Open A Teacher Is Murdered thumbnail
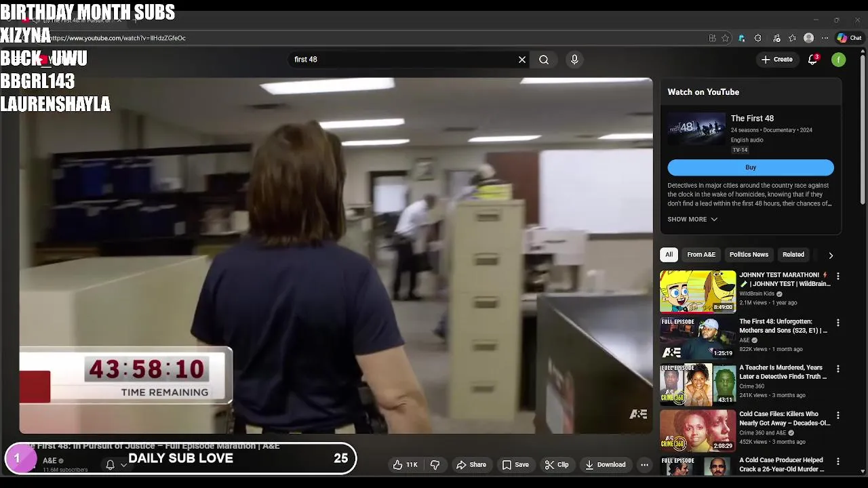The width and height of the screenshot is (868, 488). [698, 384]
